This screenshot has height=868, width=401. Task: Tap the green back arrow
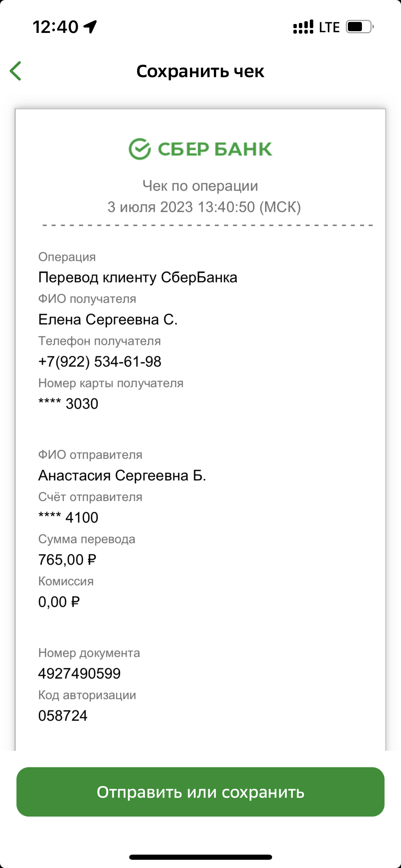pos(16,71)
